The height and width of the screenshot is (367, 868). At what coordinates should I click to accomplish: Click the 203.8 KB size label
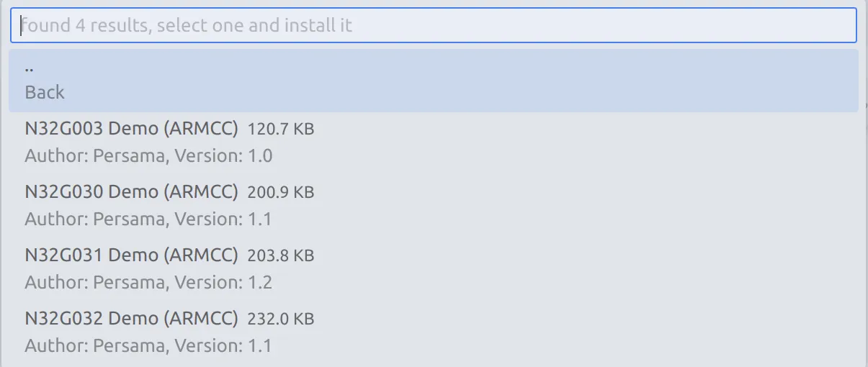click(x=281, y=256)
